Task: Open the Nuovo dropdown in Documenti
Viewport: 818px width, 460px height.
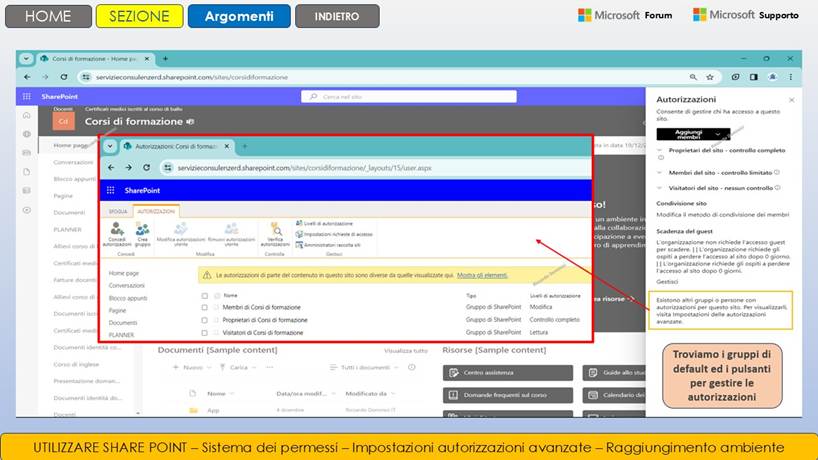Action: pos(192,368)
